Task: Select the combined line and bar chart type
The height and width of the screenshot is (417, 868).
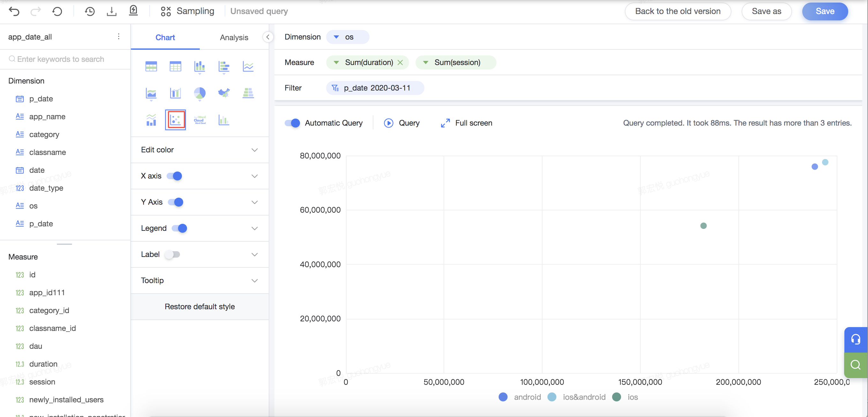Action: click(x=151, y=120)
